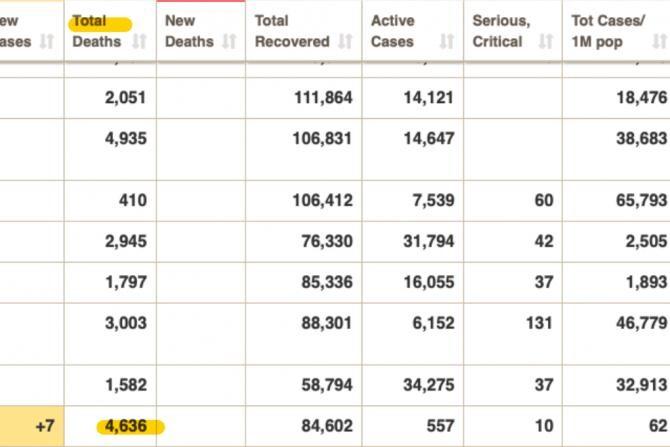
Task: Select the 410 total deaths cell
Action: [131, 200]
